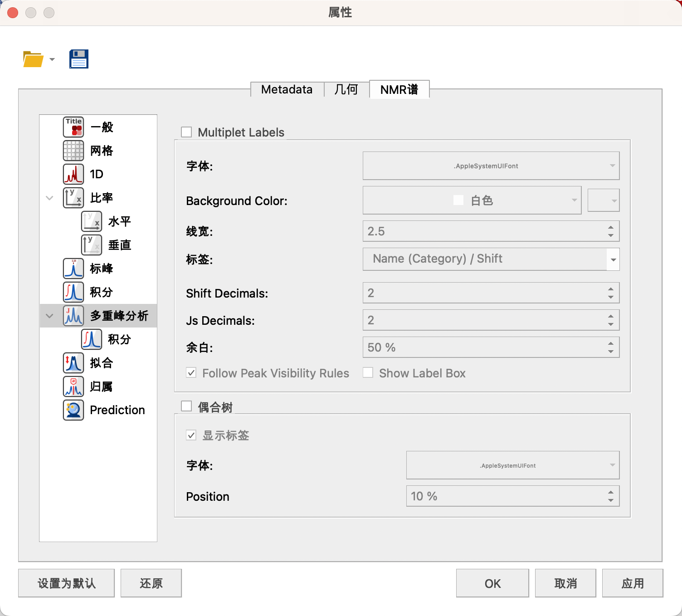Select the 积分 icon under 多重峰分析
This screenshot has width=682, height=616.
click(92, 339)
